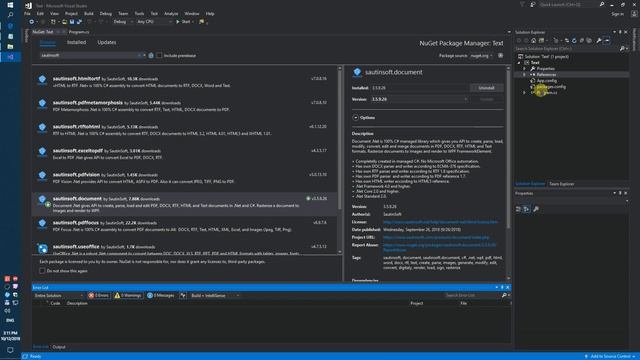The height and width of the screenshot is (360, 640).
Task: Click the Save All toolbar icon
Action: coord(79,22)
